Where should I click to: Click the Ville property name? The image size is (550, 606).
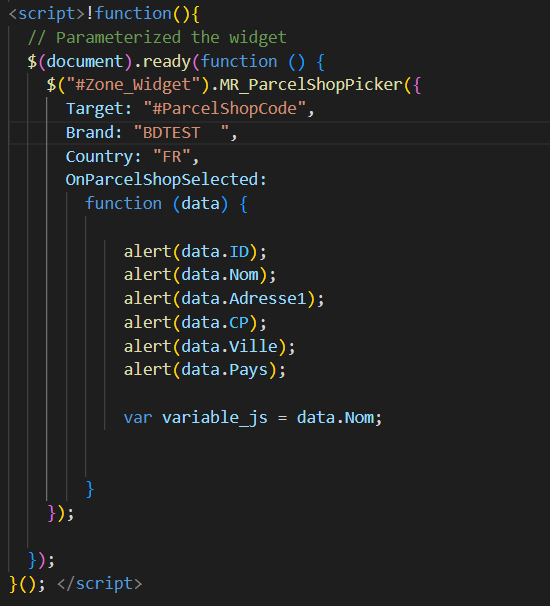(x=253, y=347)
